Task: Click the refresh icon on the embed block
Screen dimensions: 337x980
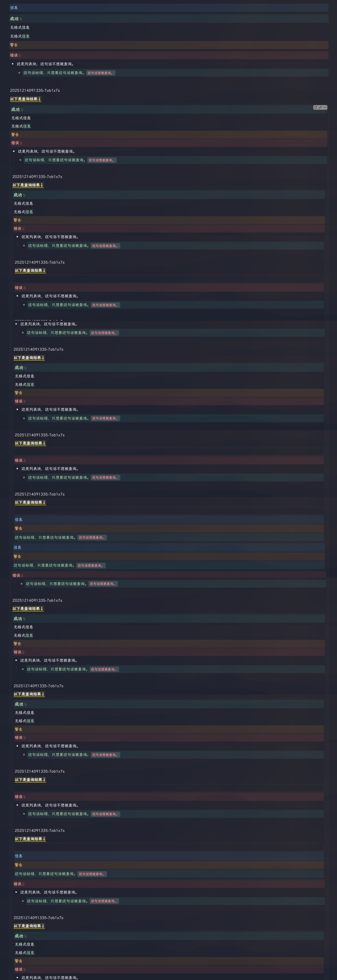Action: pyautogui.click(x=315, y=108)
